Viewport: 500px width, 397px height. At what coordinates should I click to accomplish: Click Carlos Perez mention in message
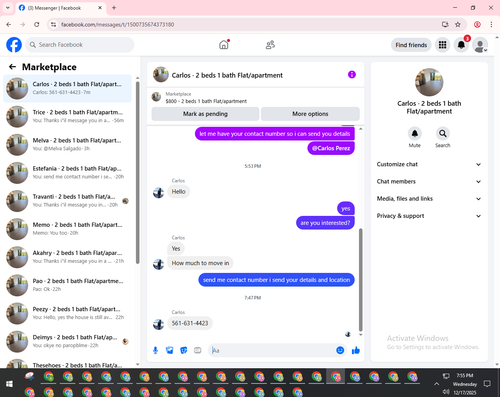pyautogui.click(x=331, y=148)
